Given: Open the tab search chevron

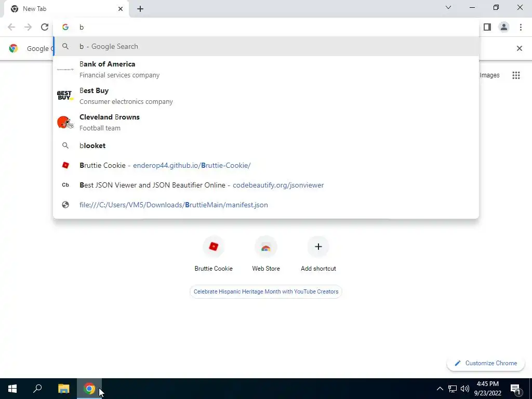Looking at the screenshot, I should point(448,7).
